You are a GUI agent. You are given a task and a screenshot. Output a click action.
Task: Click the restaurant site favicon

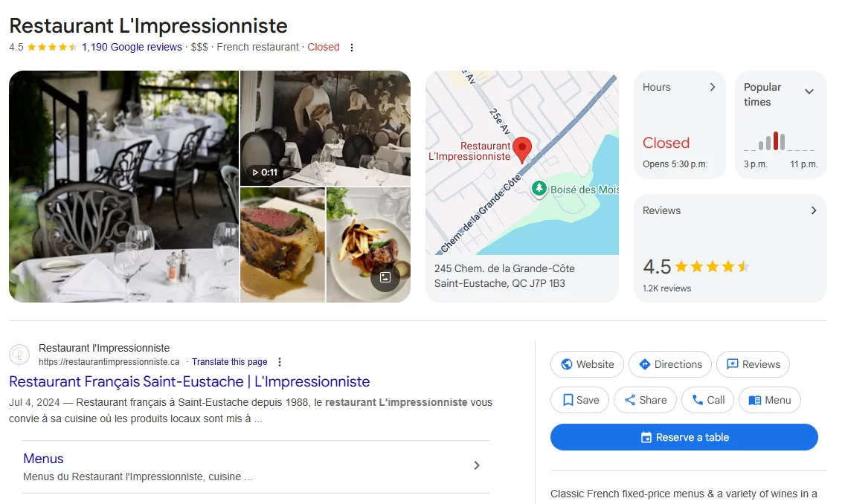(19, 355)
